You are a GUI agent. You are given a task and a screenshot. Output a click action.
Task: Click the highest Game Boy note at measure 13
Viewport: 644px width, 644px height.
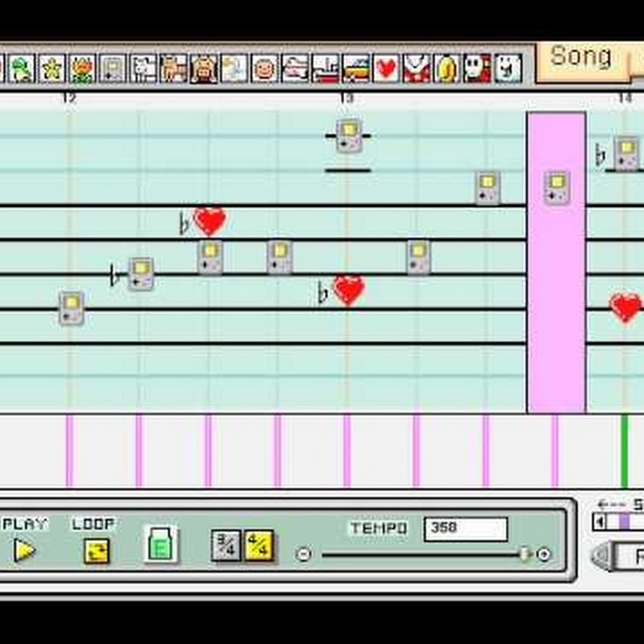pyautogui.click(x=348, y=135)
